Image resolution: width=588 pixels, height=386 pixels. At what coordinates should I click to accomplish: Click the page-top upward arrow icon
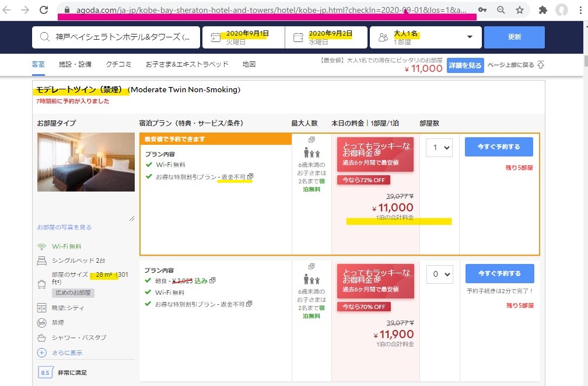541,65
